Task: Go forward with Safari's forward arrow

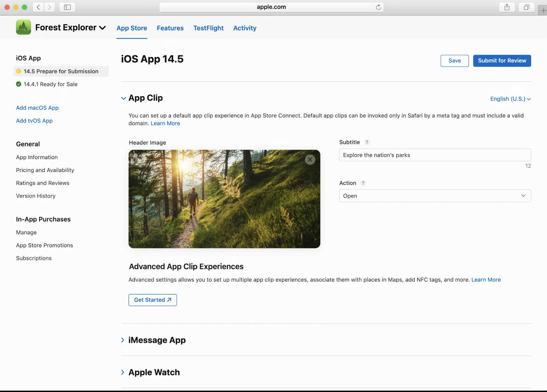Action: (50, 7)
